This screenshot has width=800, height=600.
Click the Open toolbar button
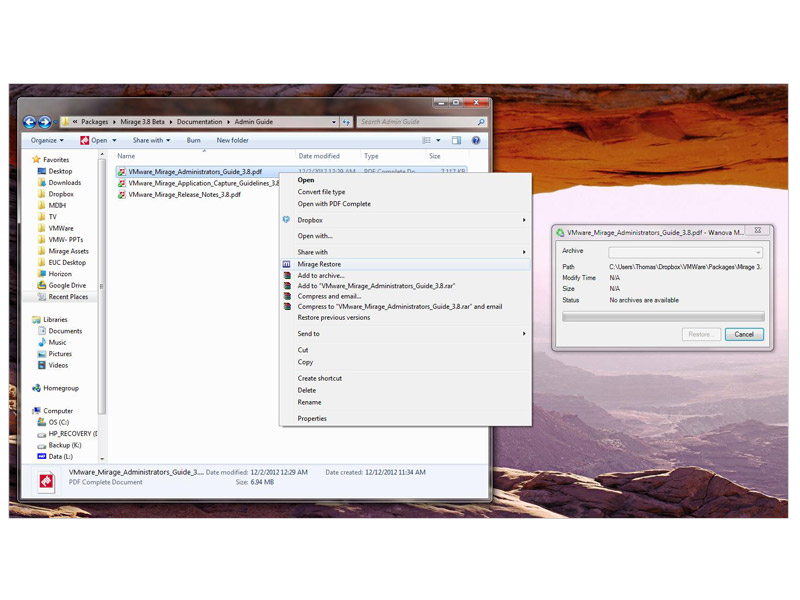(94, 140)
